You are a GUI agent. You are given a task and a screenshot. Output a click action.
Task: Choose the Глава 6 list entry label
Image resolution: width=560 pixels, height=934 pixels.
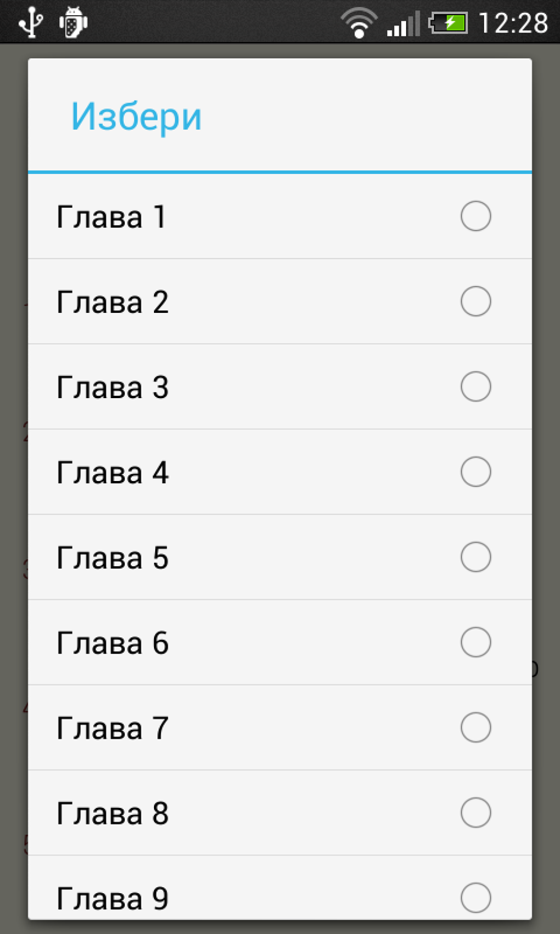click(x=113, y=643)
